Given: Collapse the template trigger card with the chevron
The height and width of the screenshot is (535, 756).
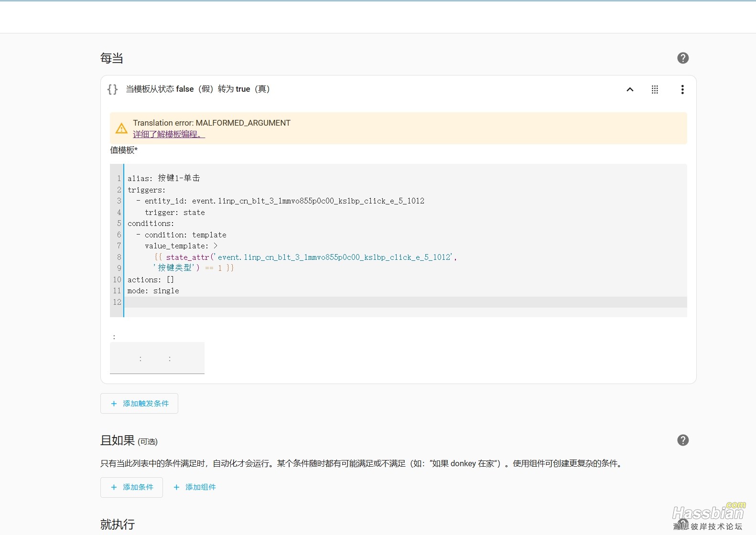Looking at the screenshot, I should (630, 89).
